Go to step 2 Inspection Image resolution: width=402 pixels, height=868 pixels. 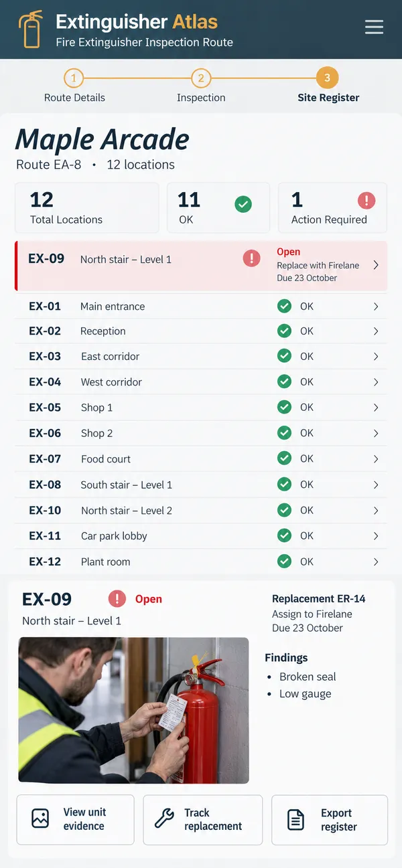(201, 86)
